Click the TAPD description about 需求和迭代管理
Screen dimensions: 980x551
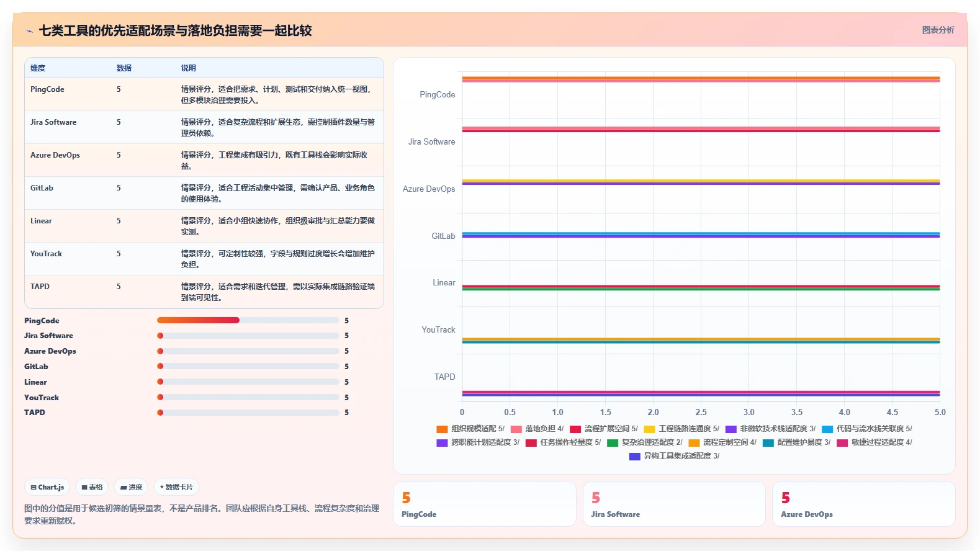click(x=278, y=292)
